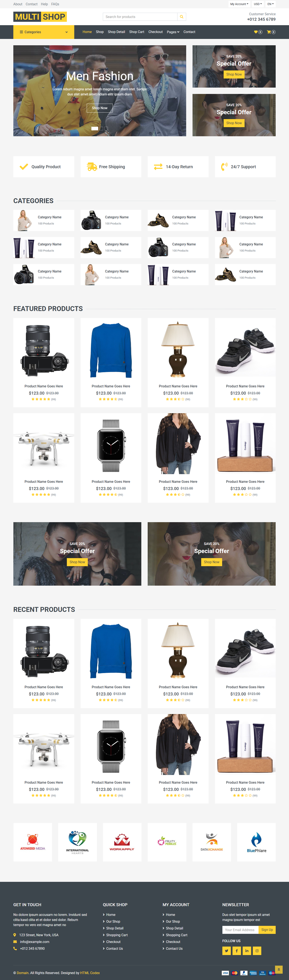Open the My Account dropdown
This screenshot has height=980, width=289.
(x=239, y=4)
